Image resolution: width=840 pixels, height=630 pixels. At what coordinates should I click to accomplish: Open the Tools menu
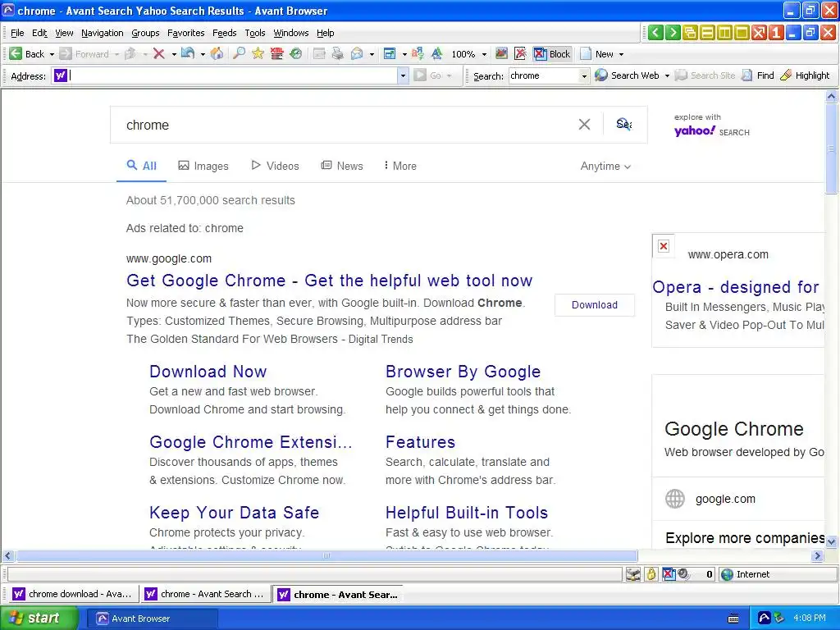click(x=255, y=33)
